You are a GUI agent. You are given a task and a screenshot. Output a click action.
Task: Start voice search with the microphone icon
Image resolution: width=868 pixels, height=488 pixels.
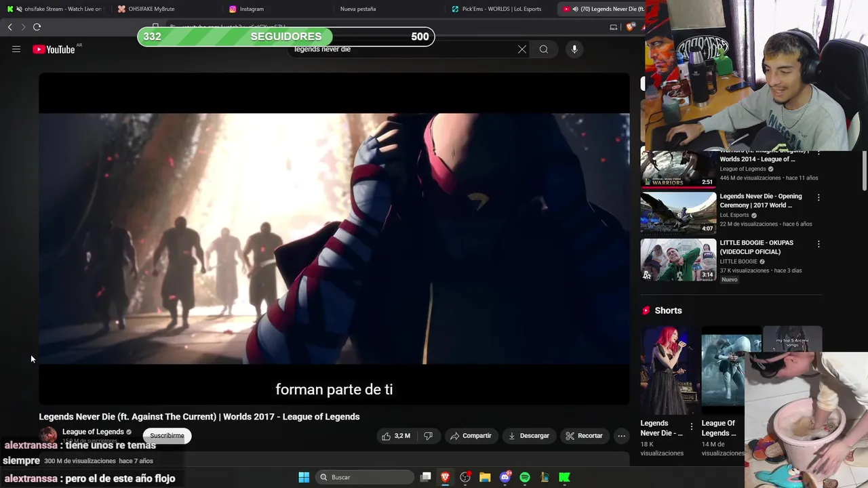(574, 49)
